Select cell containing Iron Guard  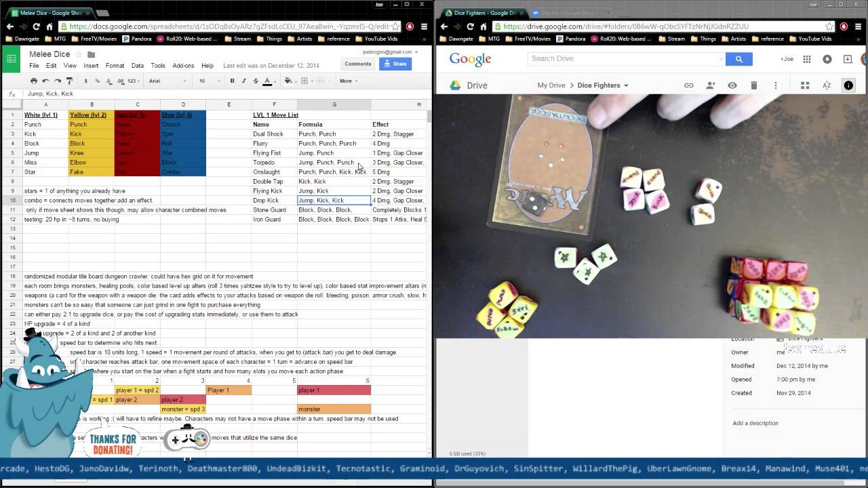pyautogui.click(x=274, y=219)
